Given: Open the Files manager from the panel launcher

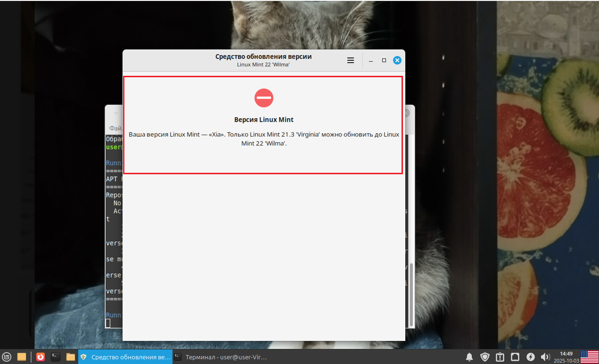Looking at the screenshot, I should [70, 357].
